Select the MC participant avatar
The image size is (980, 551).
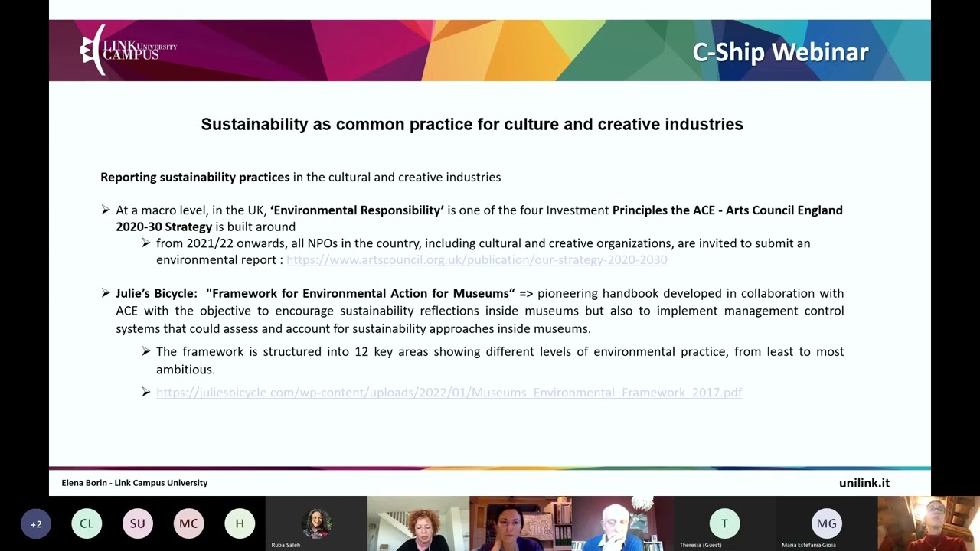point(188,523)
